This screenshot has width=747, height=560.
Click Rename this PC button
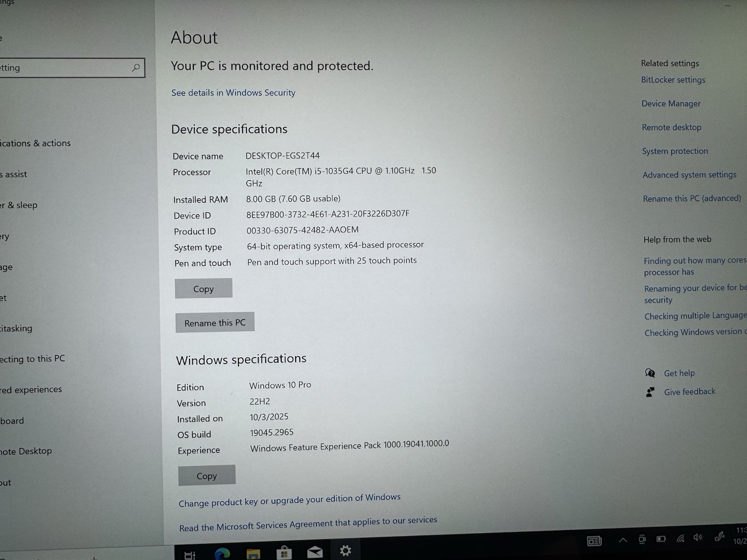[x=215, y=322]
